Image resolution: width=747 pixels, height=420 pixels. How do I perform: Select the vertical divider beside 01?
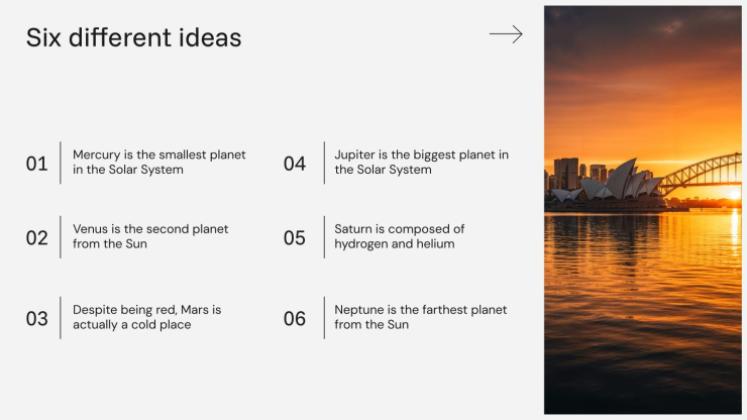tap(61, 163)
